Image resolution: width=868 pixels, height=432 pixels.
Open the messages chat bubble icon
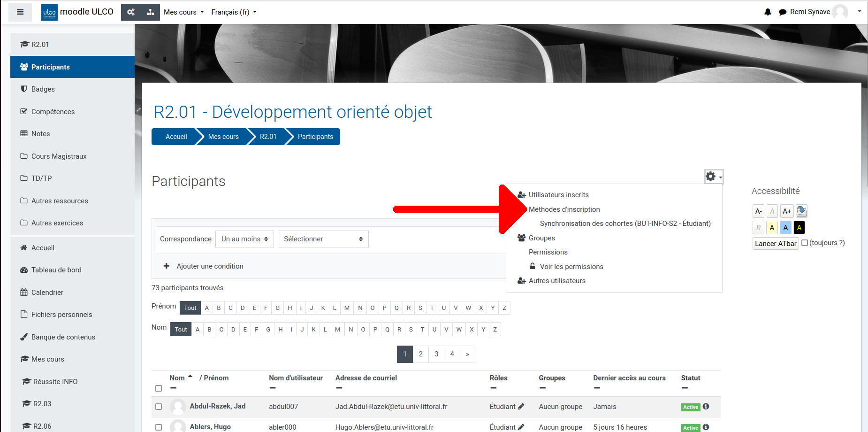[x=782, y=12]
